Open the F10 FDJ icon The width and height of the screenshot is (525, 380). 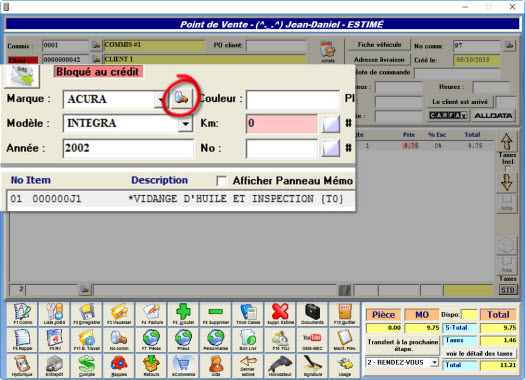click(x=280, y=340)
